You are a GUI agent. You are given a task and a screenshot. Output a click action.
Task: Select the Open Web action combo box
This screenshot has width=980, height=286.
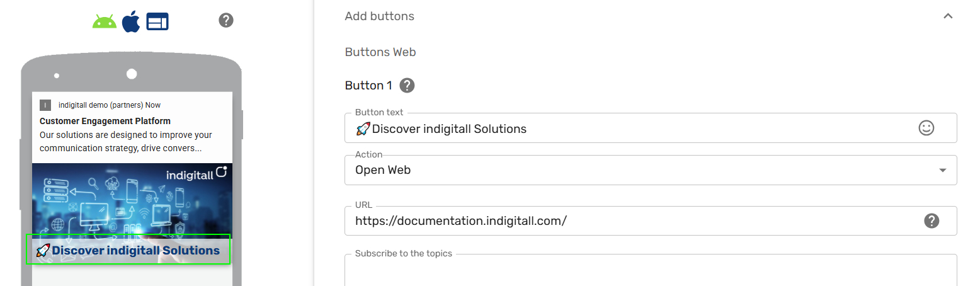pos(651,170)
